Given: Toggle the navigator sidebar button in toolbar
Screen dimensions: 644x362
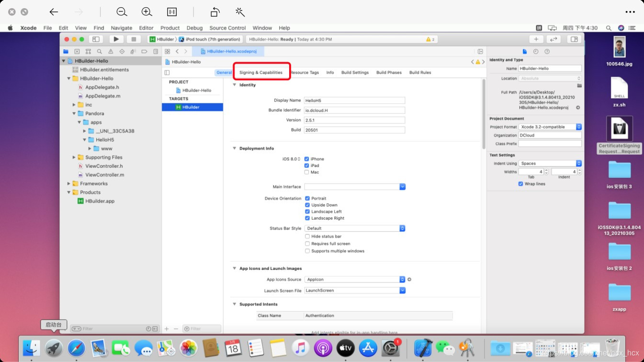Looking at the screenshot, I should point(96,39).
